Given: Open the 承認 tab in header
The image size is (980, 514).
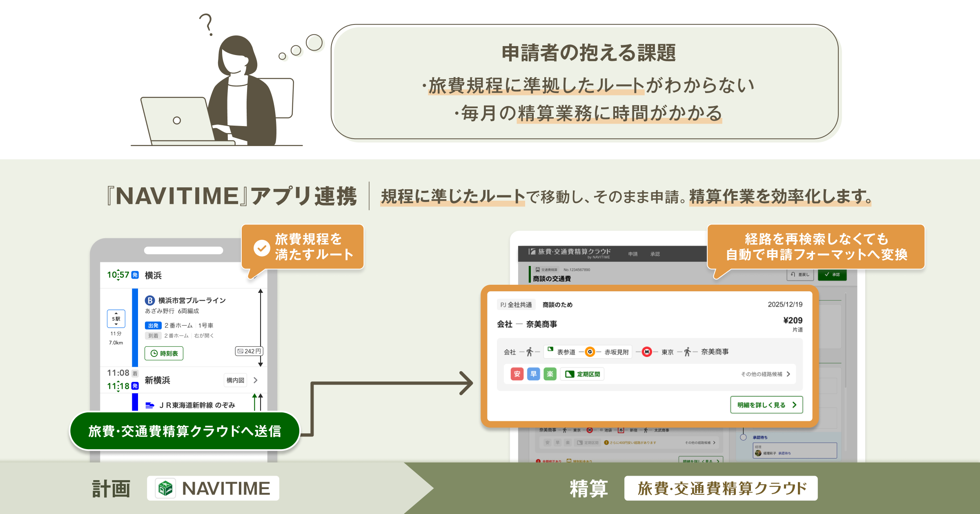Looking at the screenshot, I should point(655,254).
